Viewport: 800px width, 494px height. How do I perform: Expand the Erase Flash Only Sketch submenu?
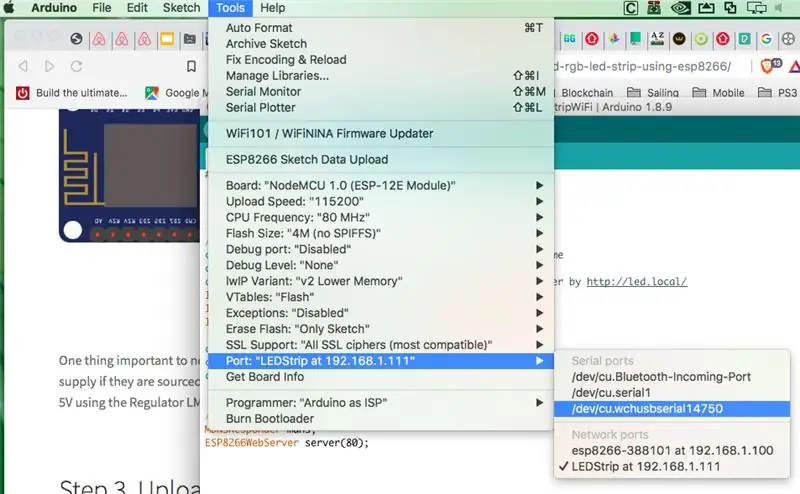pos(381,329)
